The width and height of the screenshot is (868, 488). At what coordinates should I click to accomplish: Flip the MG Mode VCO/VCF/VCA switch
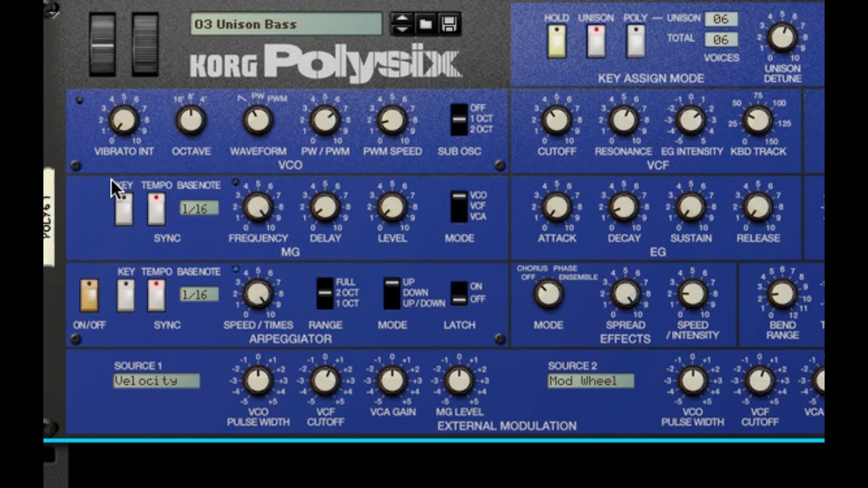(459, 206)
